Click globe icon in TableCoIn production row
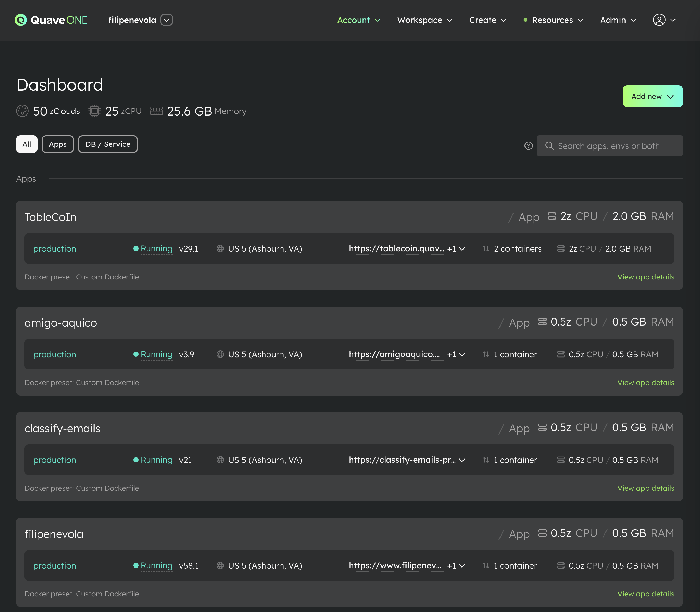The image size is (700, 612). click(x=221, y=249)
